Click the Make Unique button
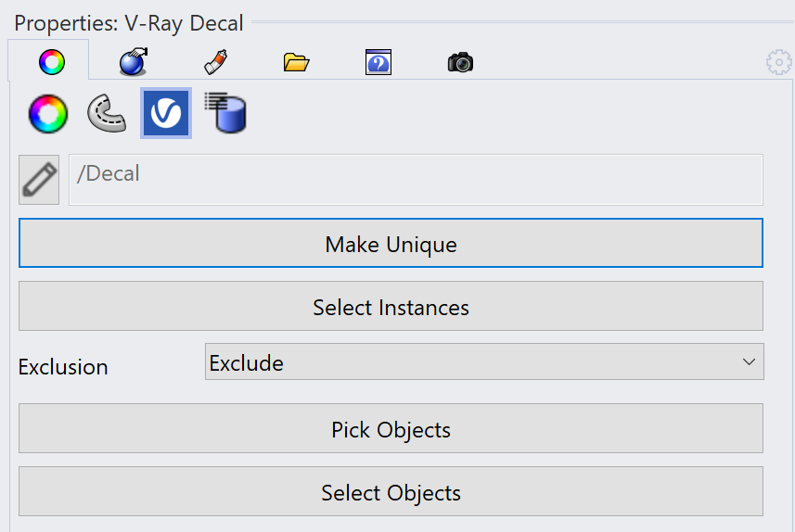 click(x=391, y=243)
